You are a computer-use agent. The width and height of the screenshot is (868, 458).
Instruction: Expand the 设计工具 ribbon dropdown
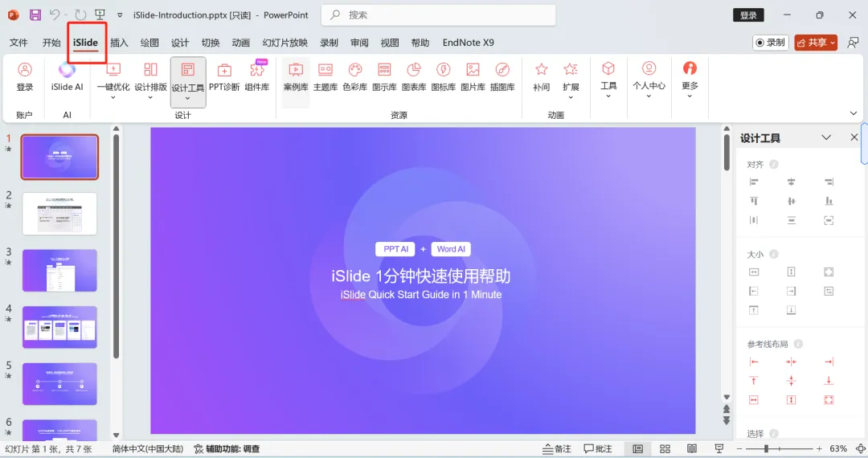click(x=187, y=99)
